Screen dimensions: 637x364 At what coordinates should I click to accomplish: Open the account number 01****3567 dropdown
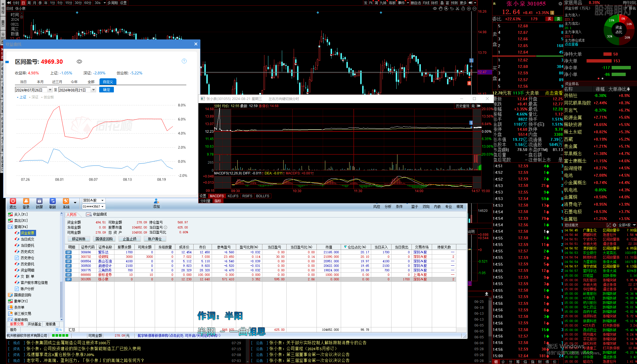(94, 207)
